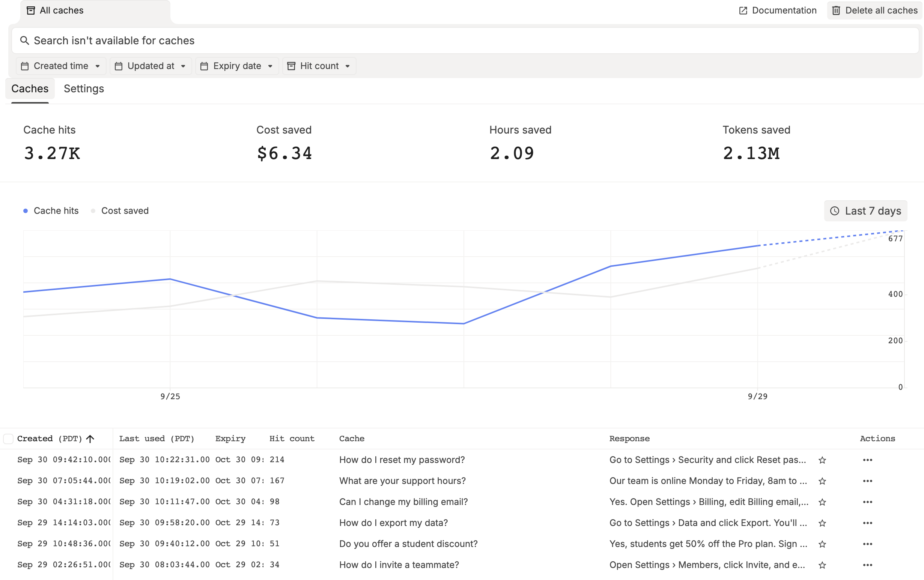Click 'Sep 29 14:14:03' created timestamp

click(x=64, y=523)
